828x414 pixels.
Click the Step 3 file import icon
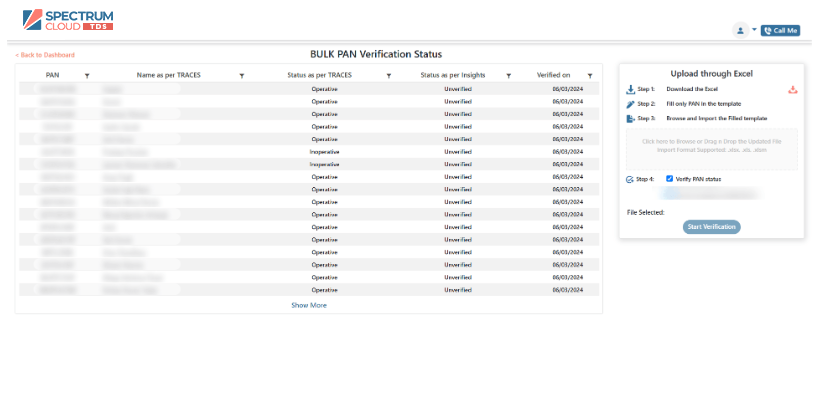coord(630,119)
